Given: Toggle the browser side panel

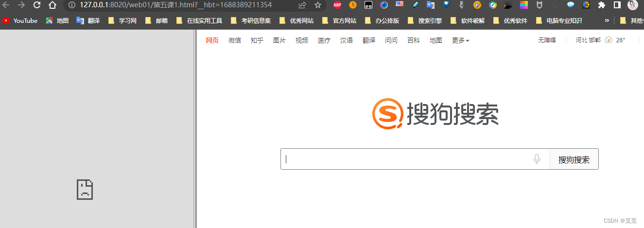Looking at the screenshot, I should coord(617,5).
